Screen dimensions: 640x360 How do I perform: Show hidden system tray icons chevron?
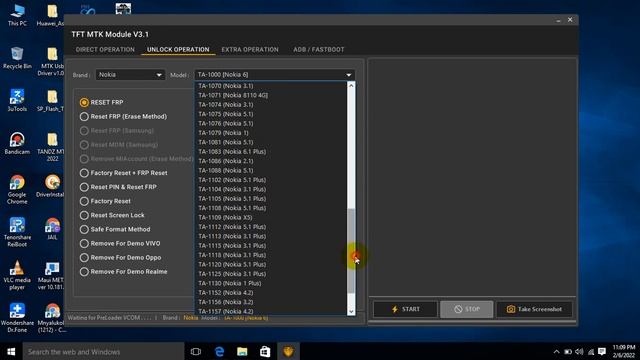pyautogui.click(x=556, y=351)
